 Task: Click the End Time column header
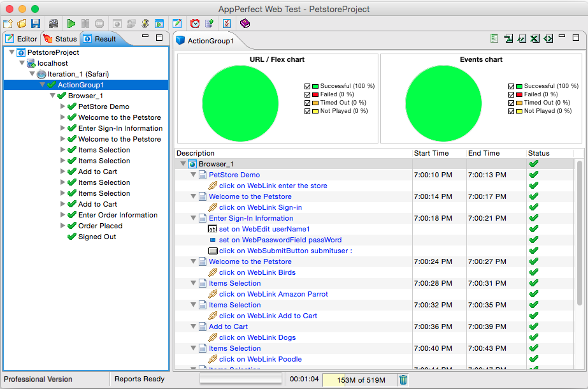(496, 153)
